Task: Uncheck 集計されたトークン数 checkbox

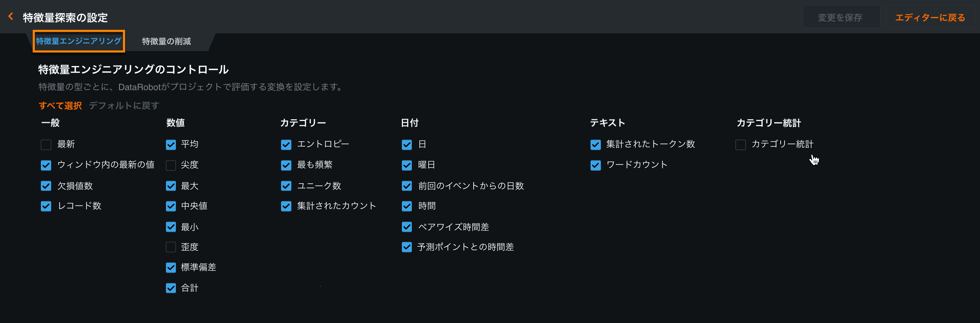Action: (596, 144)
